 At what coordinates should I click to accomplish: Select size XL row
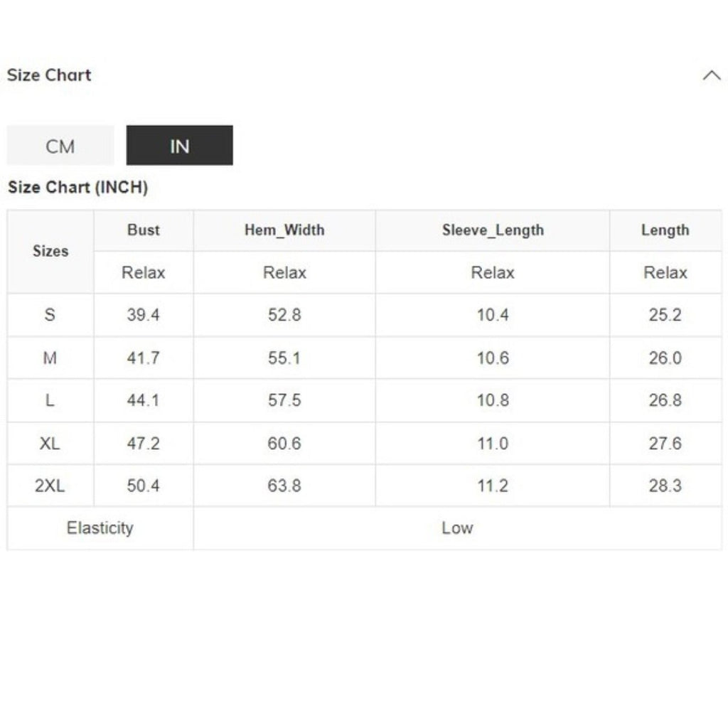tap(49, 443)
